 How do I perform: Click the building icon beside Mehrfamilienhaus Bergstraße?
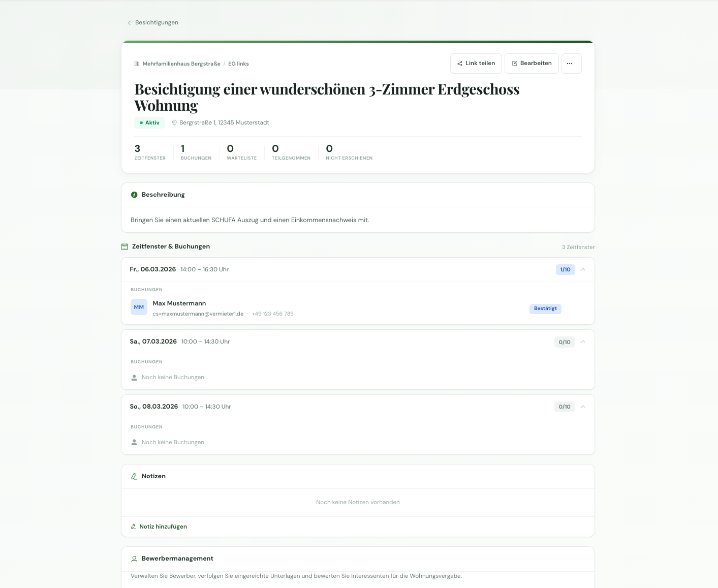pyautogui.click(x=137, y=64)
